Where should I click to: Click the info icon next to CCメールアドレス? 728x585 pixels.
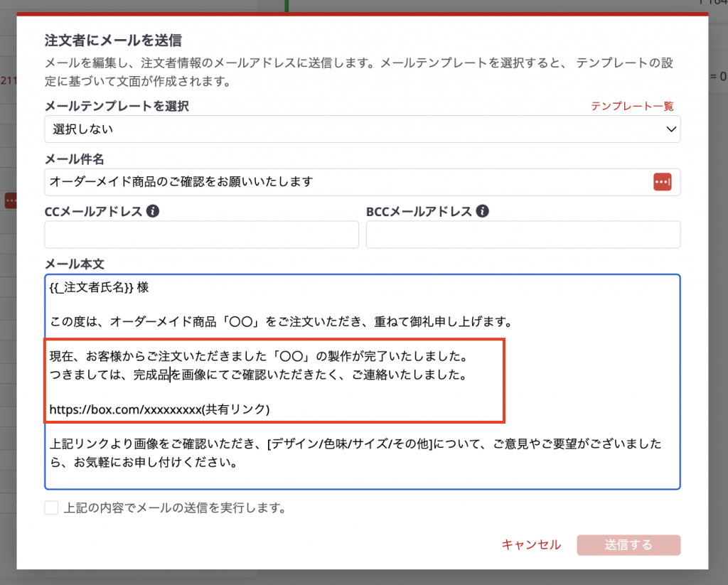click(x=153, y=211)
